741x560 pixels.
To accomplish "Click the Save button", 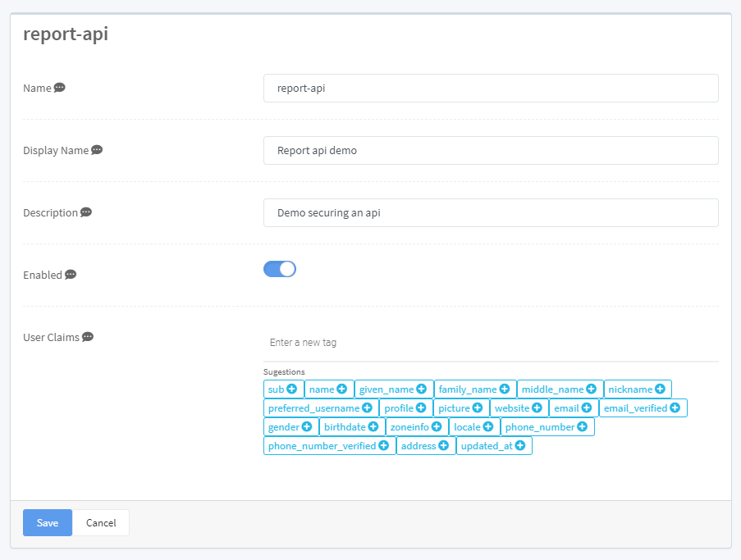I will (47, 522).
